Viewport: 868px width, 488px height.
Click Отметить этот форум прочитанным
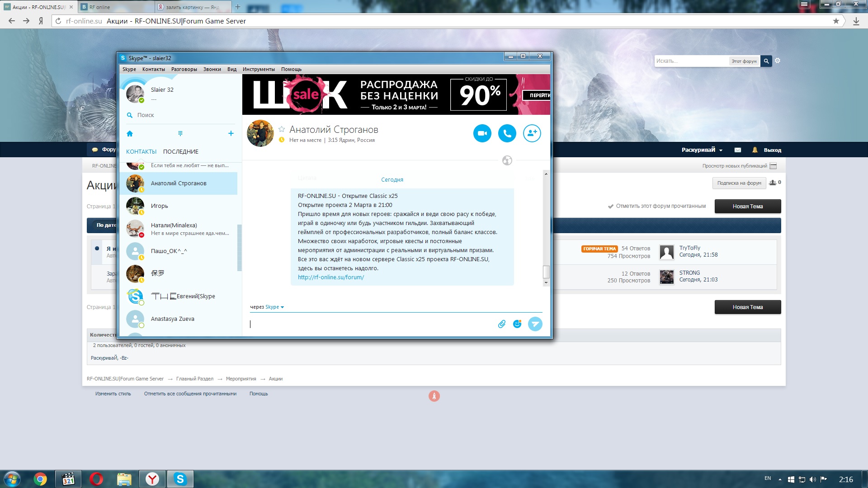coord(657,206)
